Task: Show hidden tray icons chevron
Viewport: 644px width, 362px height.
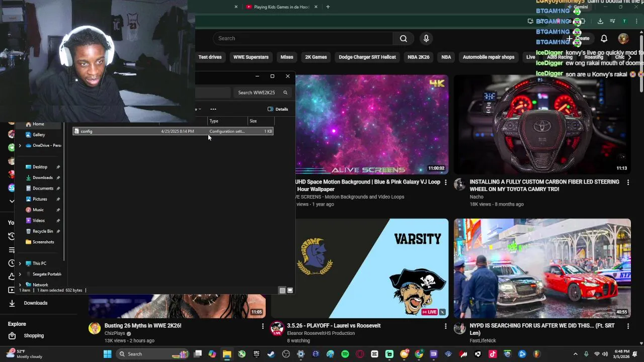Action: [x=575, y=354]
